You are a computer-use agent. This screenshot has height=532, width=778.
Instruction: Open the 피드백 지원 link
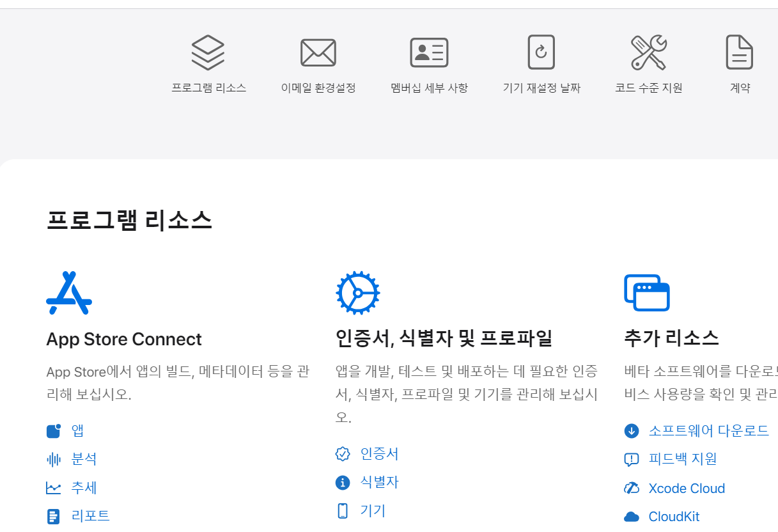[683, 459]
